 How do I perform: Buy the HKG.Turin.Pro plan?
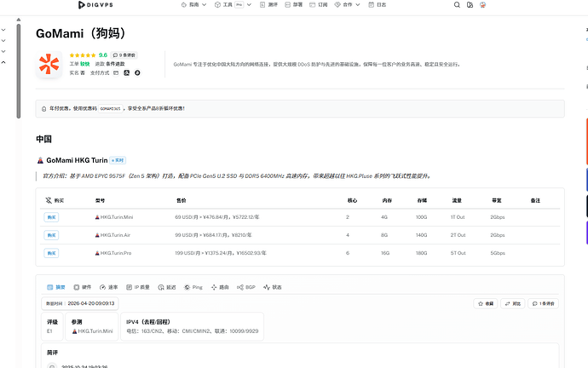51,253
